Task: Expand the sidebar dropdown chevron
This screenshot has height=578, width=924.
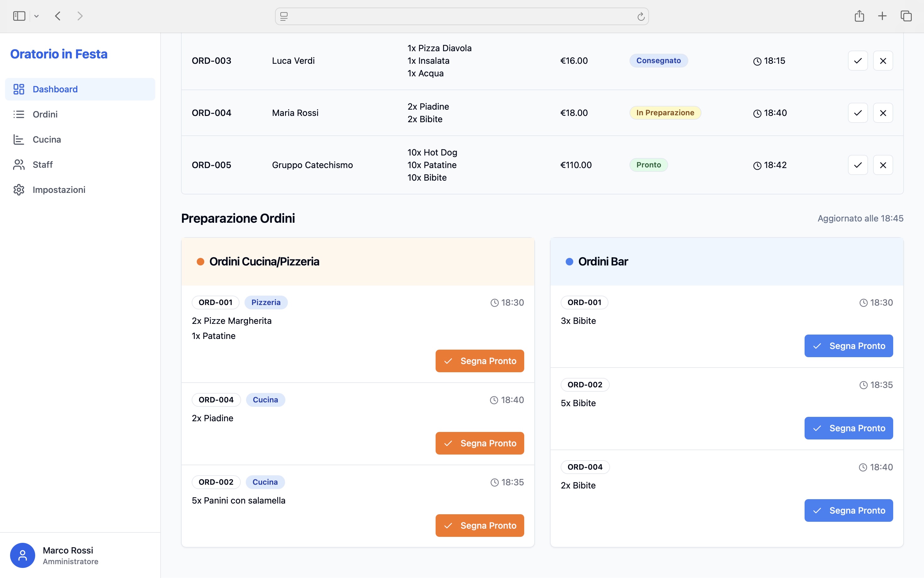Action: (36, 16)
